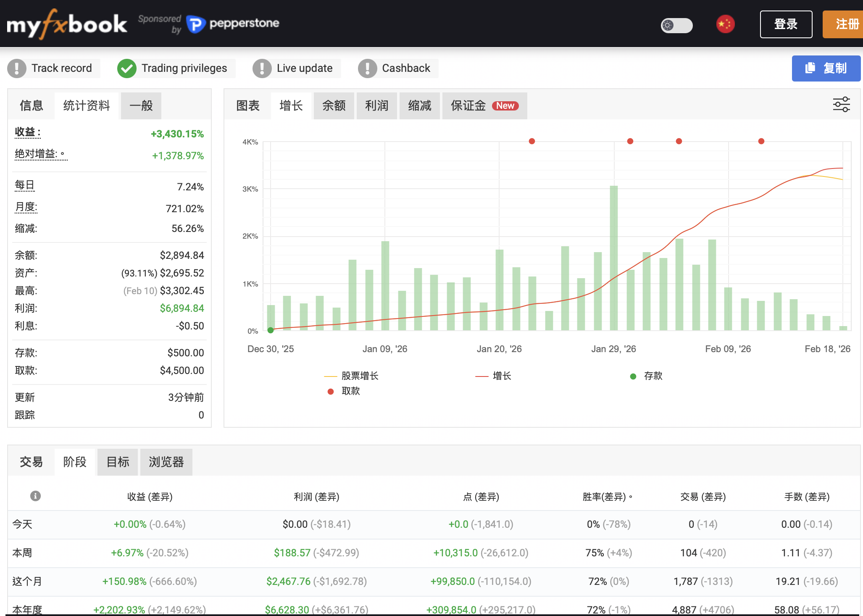This screenshot has height=616, width=863.
Task: Toggle the 增长 line in the legend
Action: [494, 376]
